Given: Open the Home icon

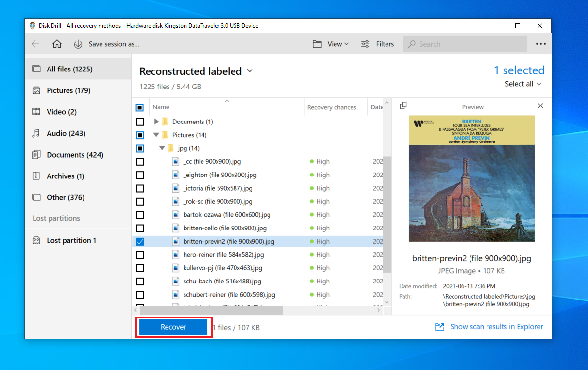Looking at the screenshot, I should pyautogui.click(x=57, y=44).
